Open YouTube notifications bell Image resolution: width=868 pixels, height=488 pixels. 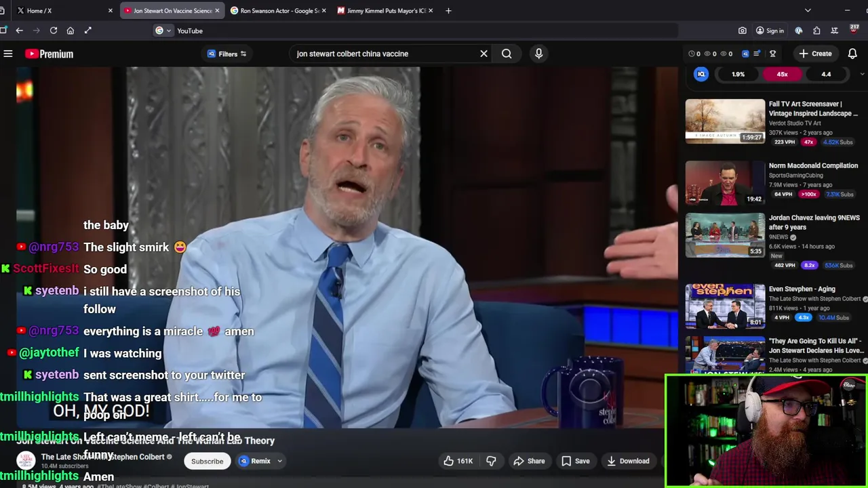[852, 54]
